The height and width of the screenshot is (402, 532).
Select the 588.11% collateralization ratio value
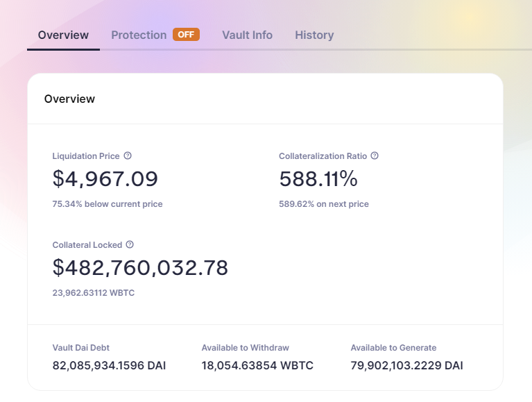pos(318,179)
